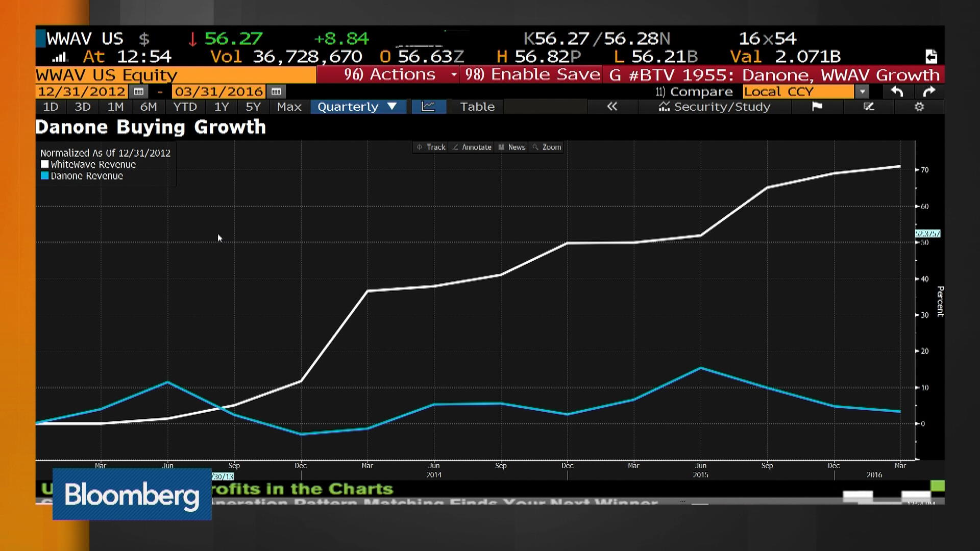Click the Danone Buying Growth chart heading
The height and width of the screenshot is (551, 980).
pyautogui.click(x=151, y=127)
